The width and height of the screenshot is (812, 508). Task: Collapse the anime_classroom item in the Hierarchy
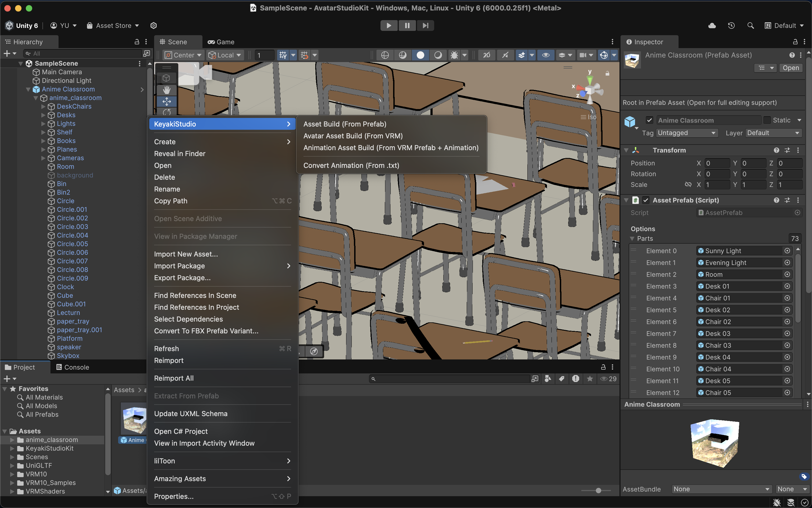(x=36, y=98)
